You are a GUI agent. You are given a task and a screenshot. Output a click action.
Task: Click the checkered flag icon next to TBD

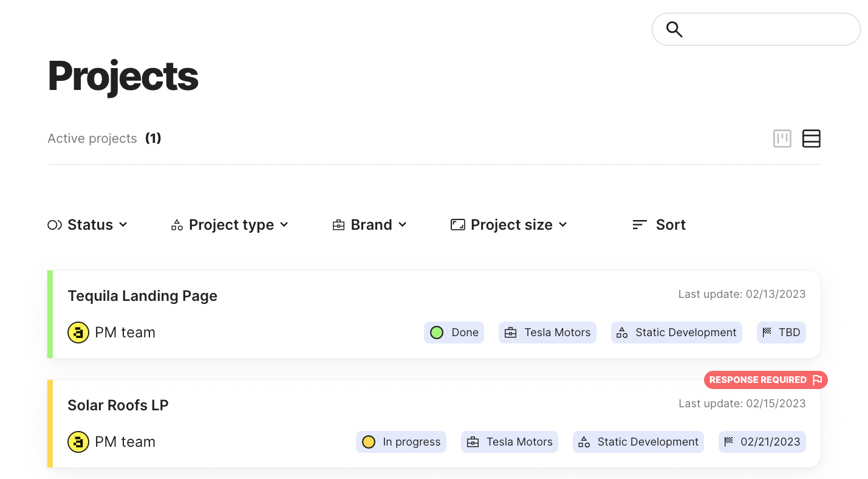767,332
